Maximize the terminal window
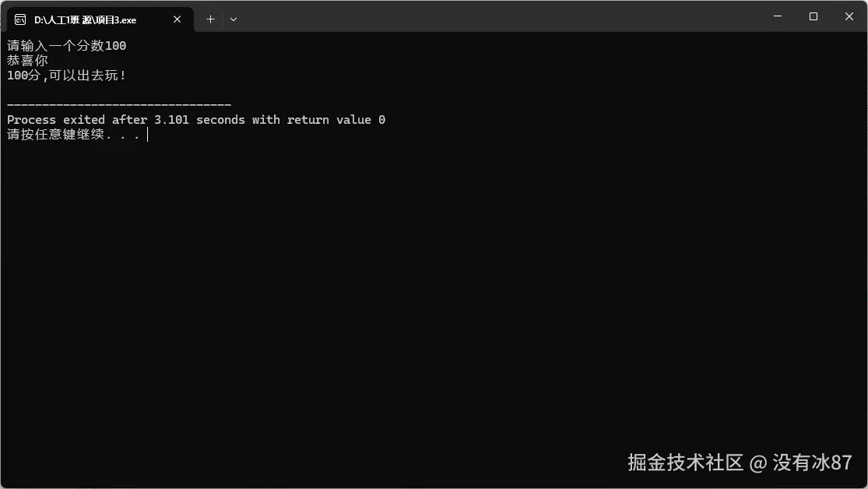This screenshot has width=868, height=489. [x=814, y=16]
